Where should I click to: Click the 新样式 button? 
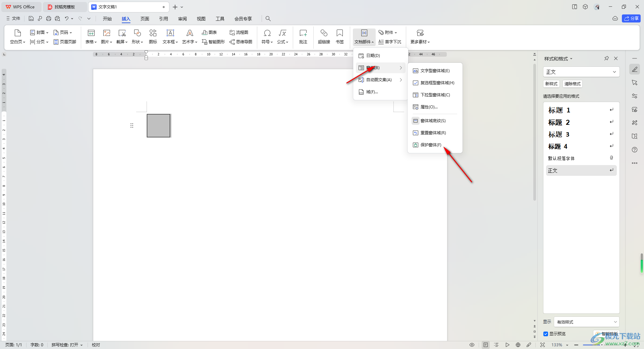pyautogui.click(x=551, y=84)
